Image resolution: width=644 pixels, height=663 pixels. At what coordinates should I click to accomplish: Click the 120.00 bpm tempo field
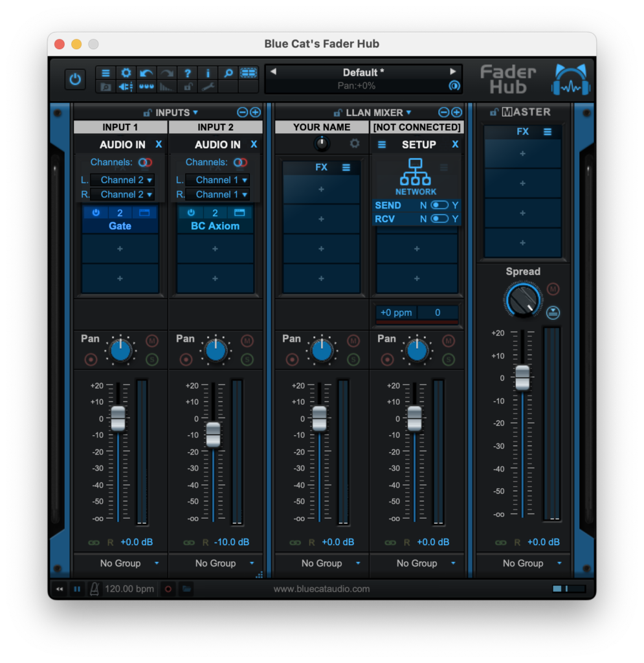(129, 589)
